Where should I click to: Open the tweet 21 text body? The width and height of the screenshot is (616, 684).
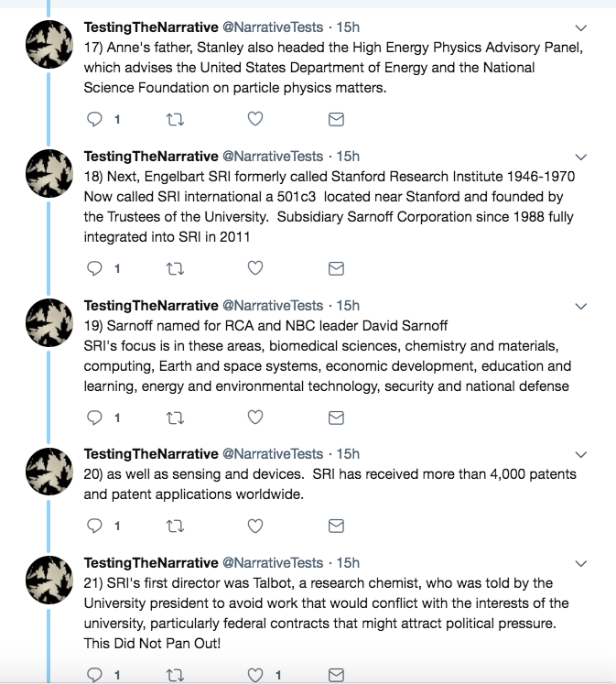coord(326,613)
